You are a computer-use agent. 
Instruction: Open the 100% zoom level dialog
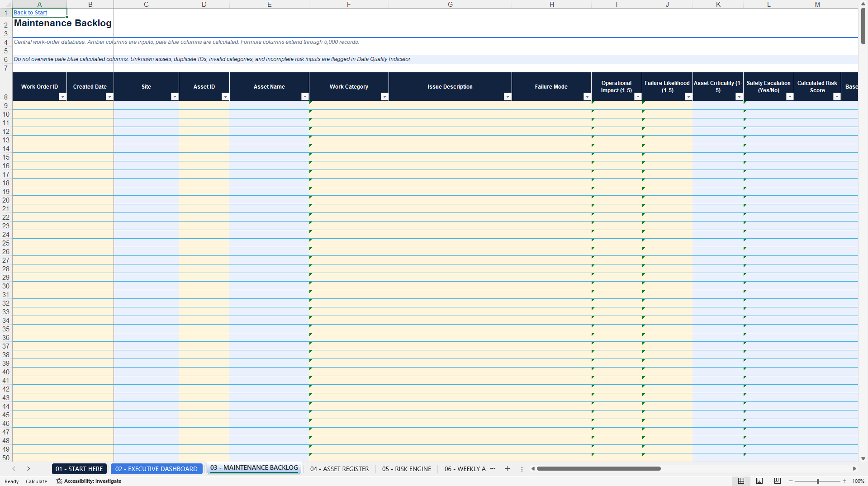pos(858,481)
